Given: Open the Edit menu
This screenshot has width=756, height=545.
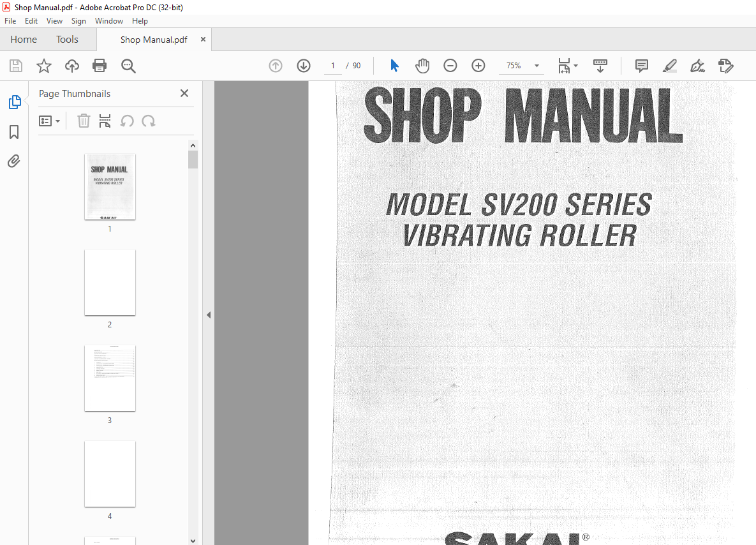Looking at the screenshot, I should 31,20.
